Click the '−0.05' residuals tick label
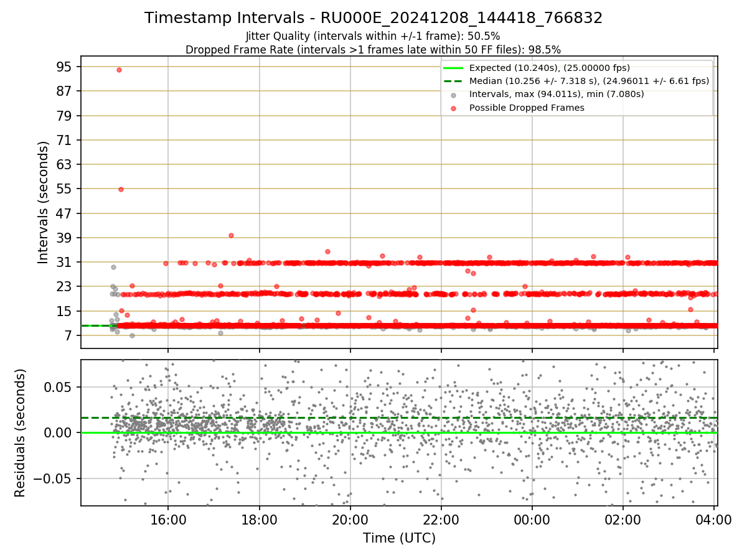747x560 pixels. coord(53,478)
